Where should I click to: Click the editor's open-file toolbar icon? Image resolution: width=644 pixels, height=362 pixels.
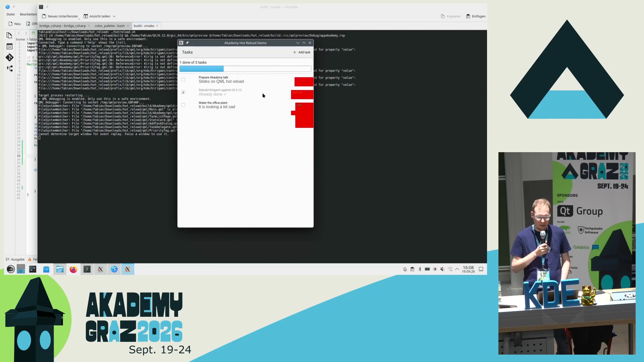click(x=28, y=24)
